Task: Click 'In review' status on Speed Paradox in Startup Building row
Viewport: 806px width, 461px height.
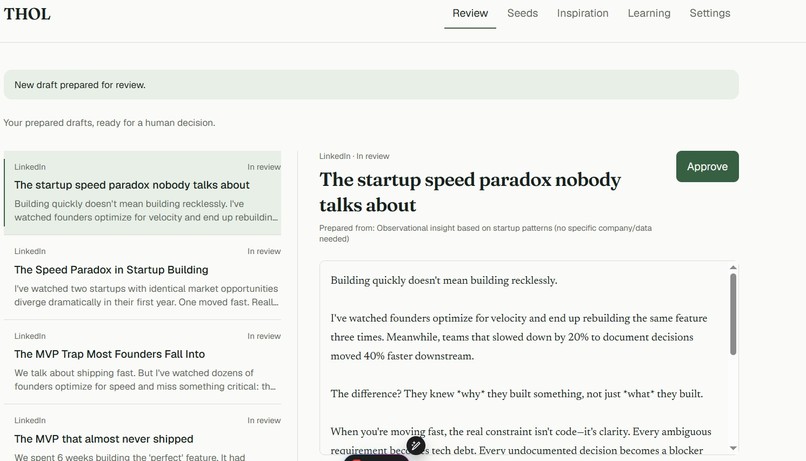Action: [x=264, y=251]
